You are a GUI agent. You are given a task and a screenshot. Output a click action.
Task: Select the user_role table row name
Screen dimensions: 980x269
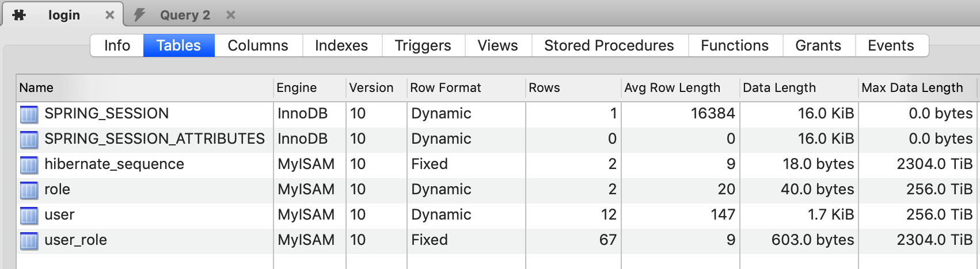tap(75, 240)
